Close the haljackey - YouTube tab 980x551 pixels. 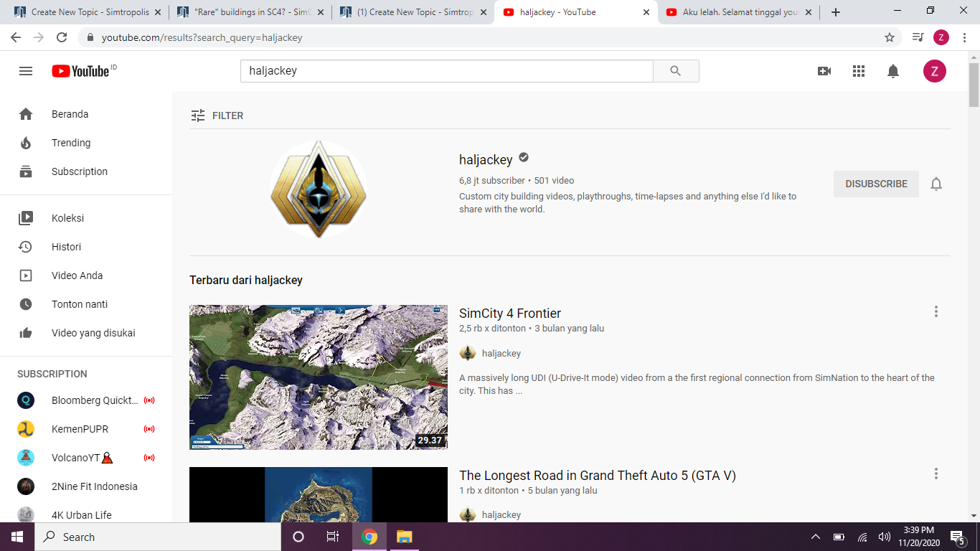(x=646, y=12)
